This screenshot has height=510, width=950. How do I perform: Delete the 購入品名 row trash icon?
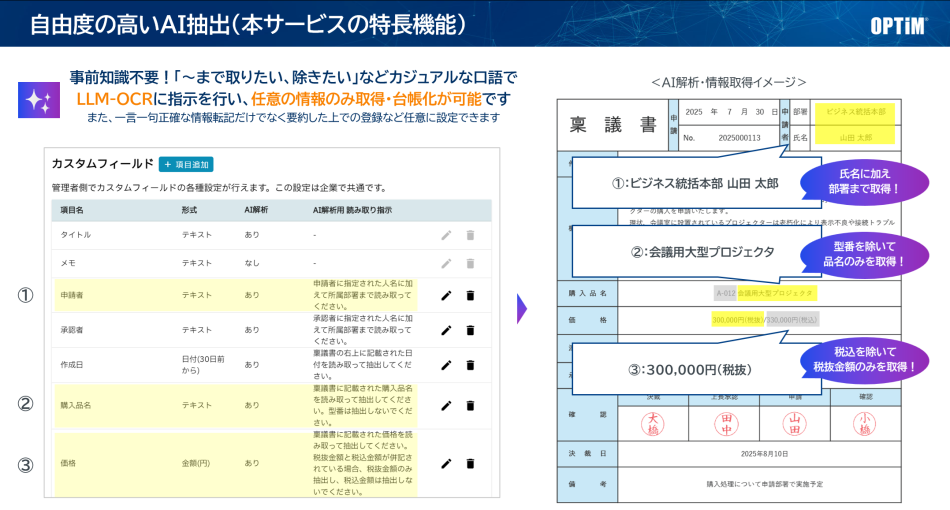click(x=470, y=405)
